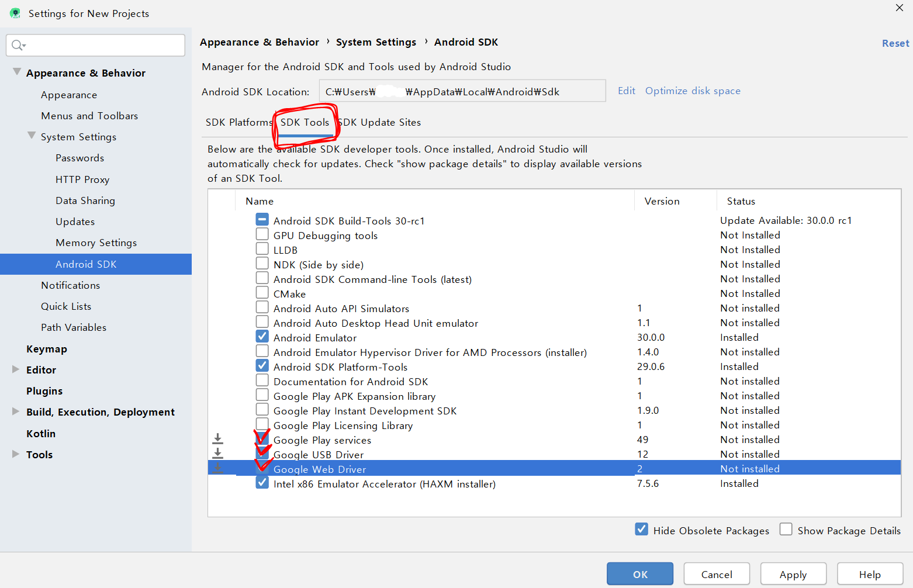Open Memory Settings page

[96, 243]
